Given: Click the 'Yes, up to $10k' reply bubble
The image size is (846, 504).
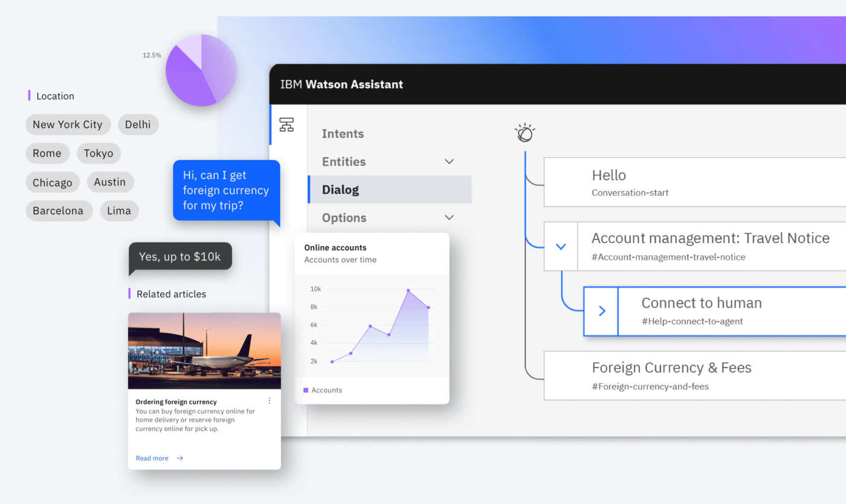Looking at the screenshot, I should point(180,257).
